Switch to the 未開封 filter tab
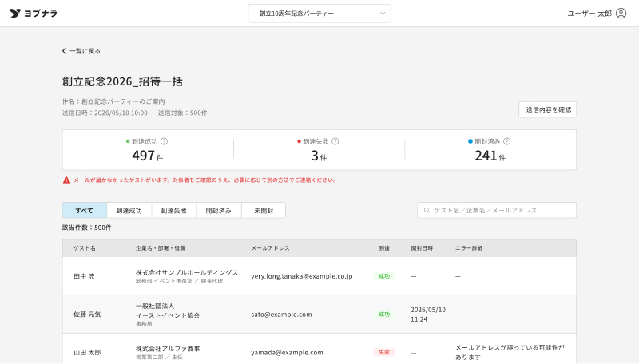Viewport: 639px width, 364px height. point(264,211)
